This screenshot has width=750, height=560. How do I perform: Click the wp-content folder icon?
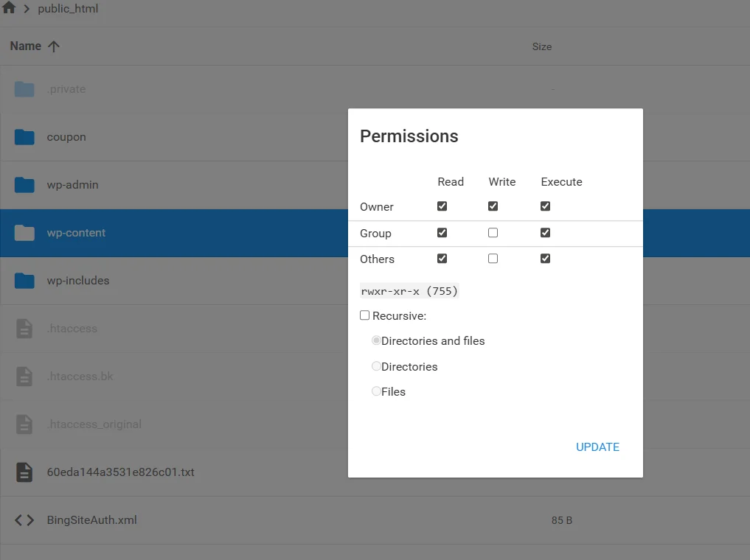[x=24, y=233]
